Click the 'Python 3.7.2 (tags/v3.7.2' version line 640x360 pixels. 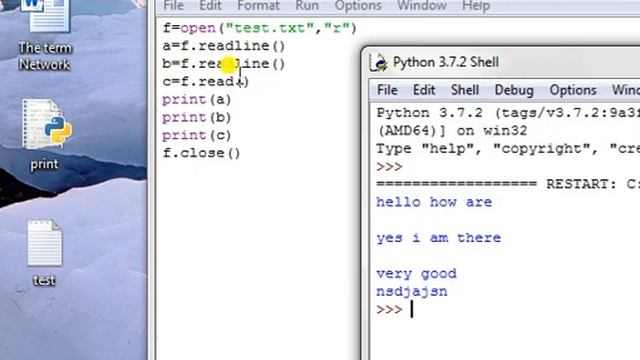pyautogui.click(x=508, y=113)
